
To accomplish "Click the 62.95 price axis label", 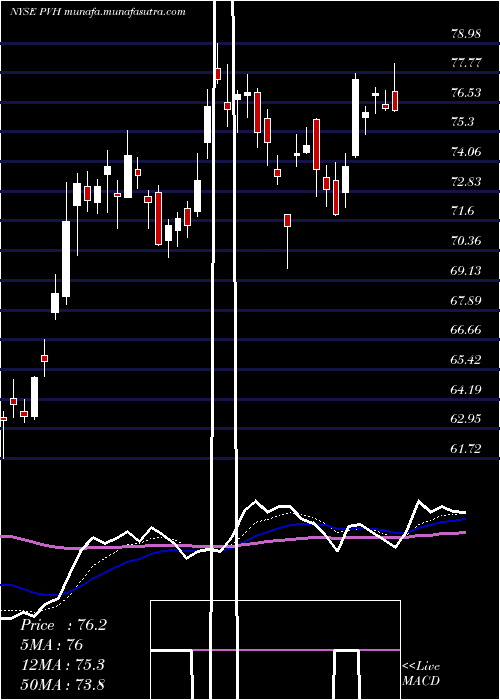I will click(x=466, y=419).
